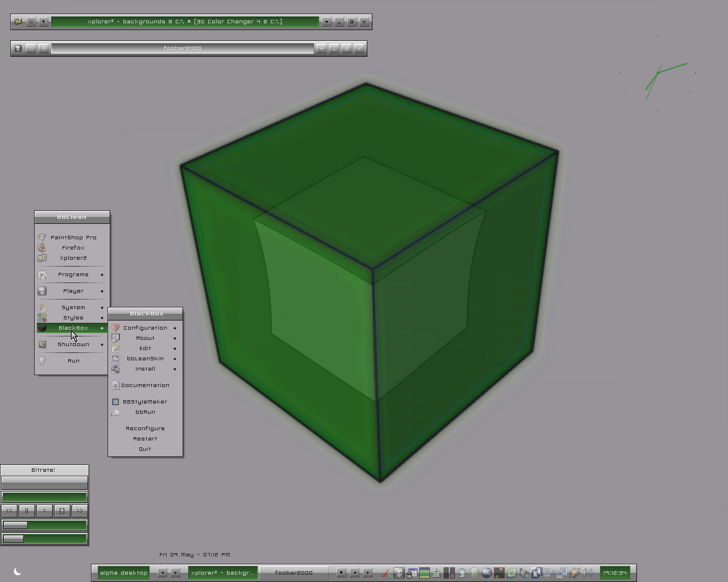Image resolution: width=728 pixels, height=582 pixels.
Task: Click the Configuration icon in BlackBox submenu
Action: pyautogui.click(x=115, y=327)
